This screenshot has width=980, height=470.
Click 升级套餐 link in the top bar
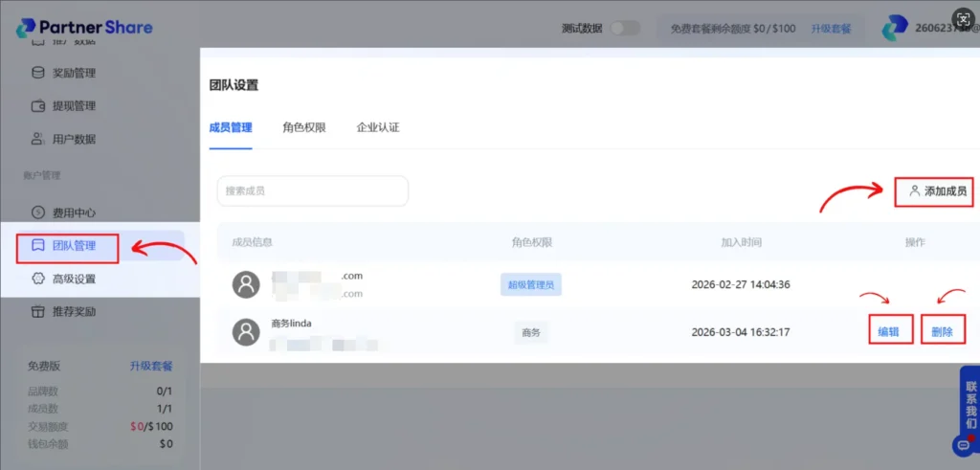tap(831, 29)
